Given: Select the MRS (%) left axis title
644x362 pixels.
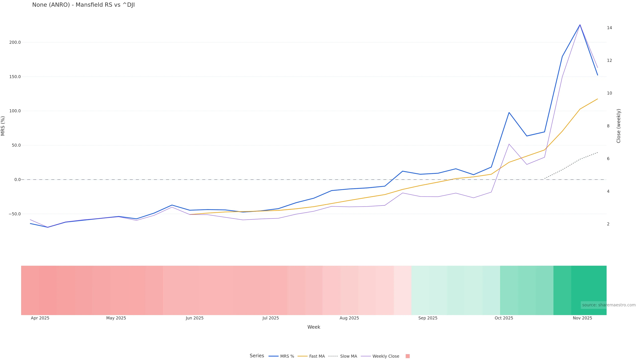Looking at the screenshot, I should pos(3,126).
